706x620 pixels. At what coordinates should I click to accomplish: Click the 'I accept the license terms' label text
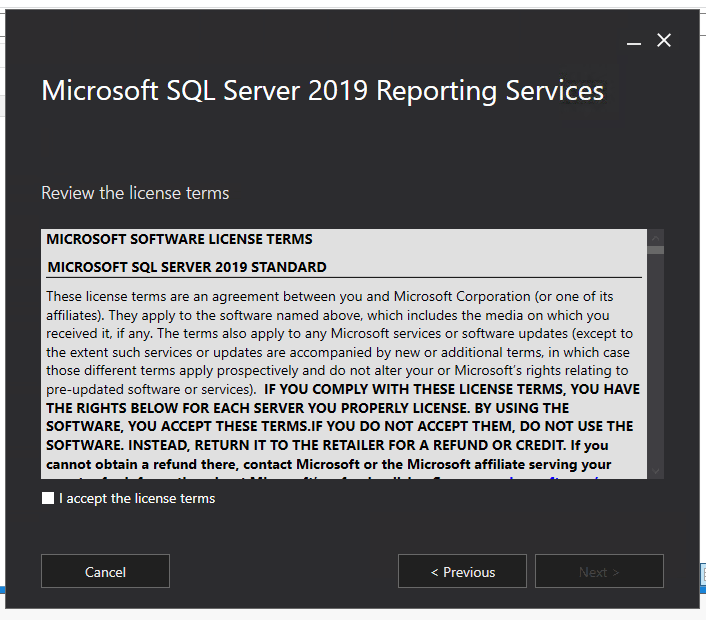tap(137, 498)
